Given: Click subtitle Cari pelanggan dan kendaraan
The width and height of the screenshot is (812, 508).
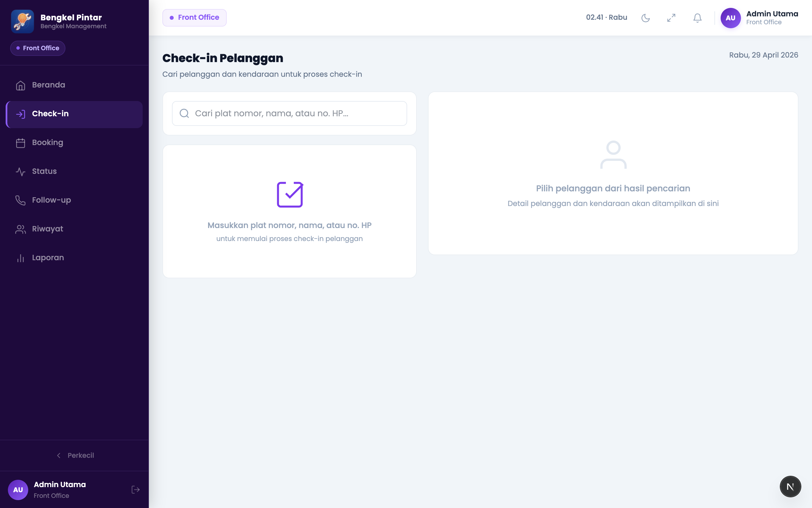Looking at the screenshot, I should pos(262,74).
